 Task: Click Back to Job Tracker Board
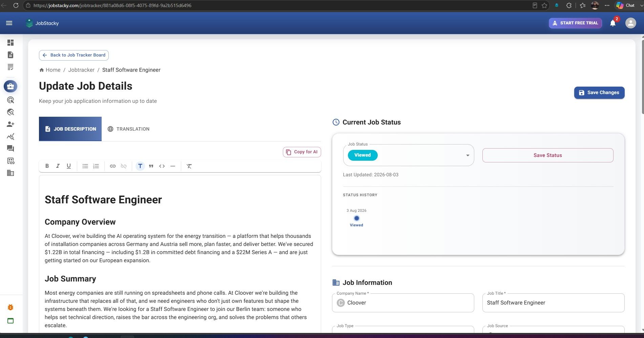pos(74,55)
